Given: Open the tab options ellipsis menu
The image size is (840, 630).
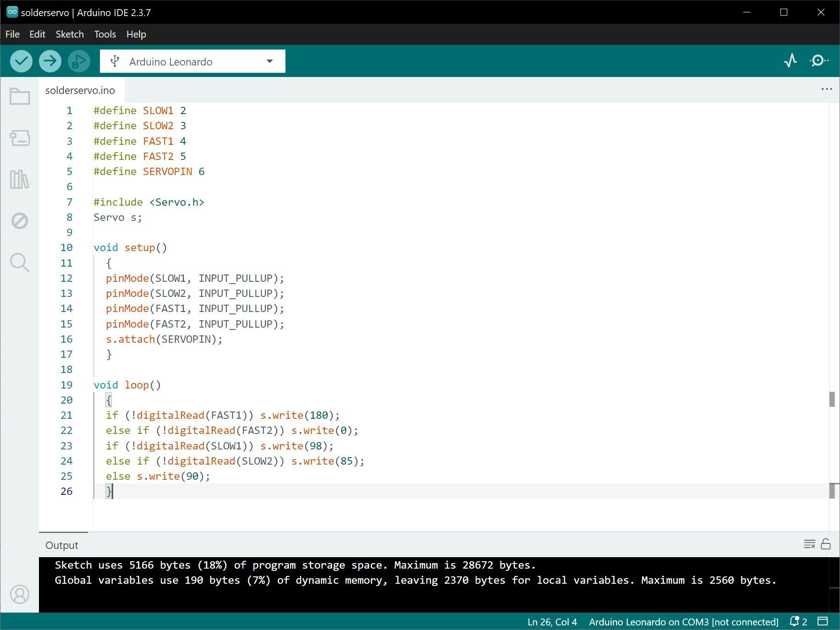Looking at the screenshot, I should point(826,89).
